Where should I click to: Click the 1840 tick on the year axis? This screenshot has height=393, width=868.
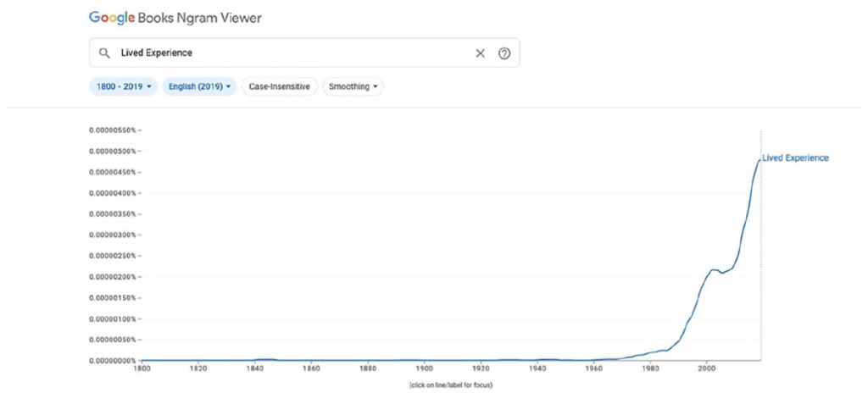tap(254, 367)
